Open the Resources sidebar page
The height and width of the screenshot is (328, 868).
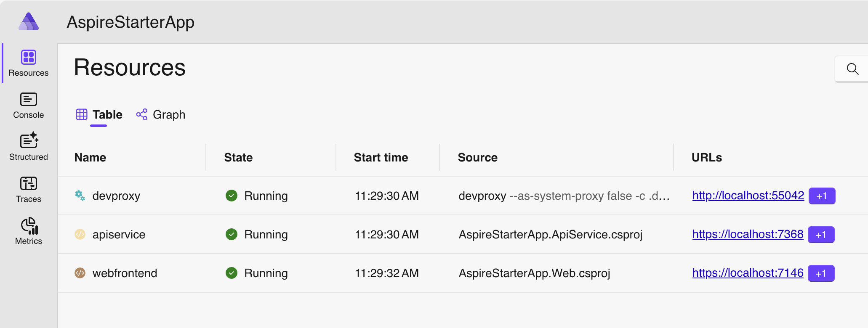coord(29,63)
